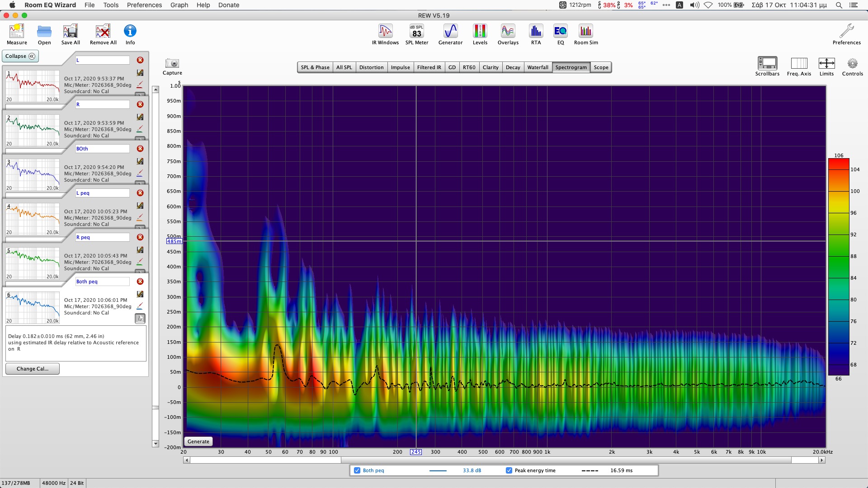Open the Donate menu

(x=229, y=5)
